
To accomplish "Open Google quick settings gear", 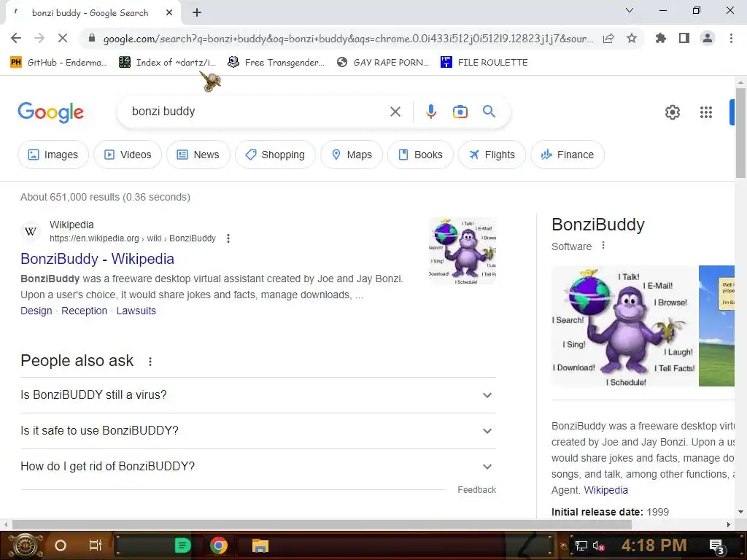I will 672,112.
